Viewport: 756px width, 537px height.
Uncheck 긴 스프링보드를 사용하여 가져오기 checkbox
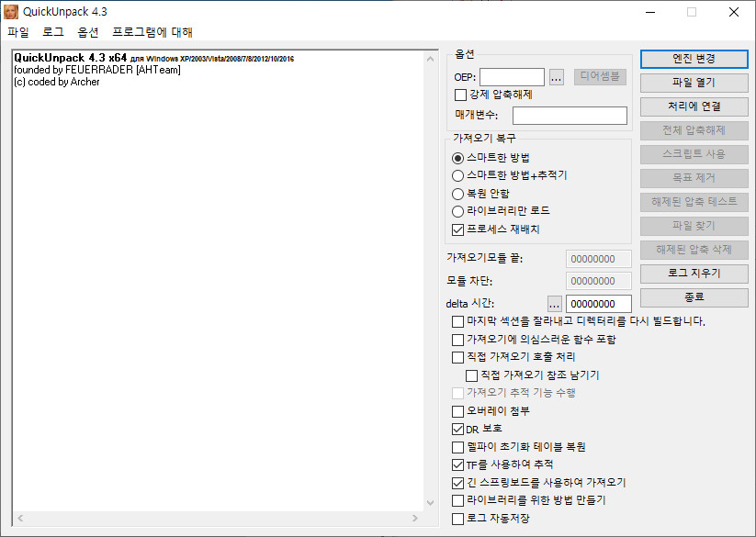coord(457,483)
